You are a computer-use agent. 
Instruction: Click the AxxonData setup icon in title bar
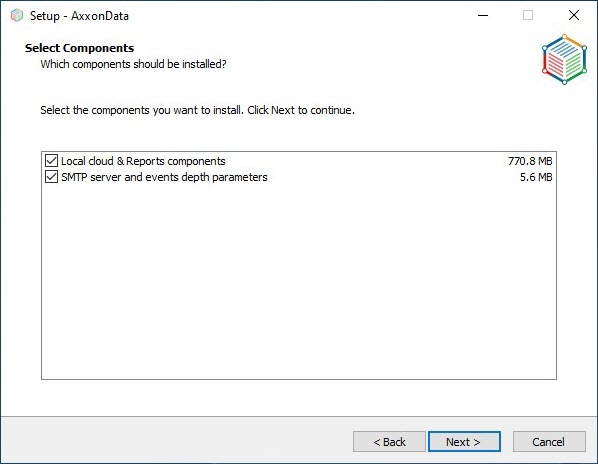17,16
